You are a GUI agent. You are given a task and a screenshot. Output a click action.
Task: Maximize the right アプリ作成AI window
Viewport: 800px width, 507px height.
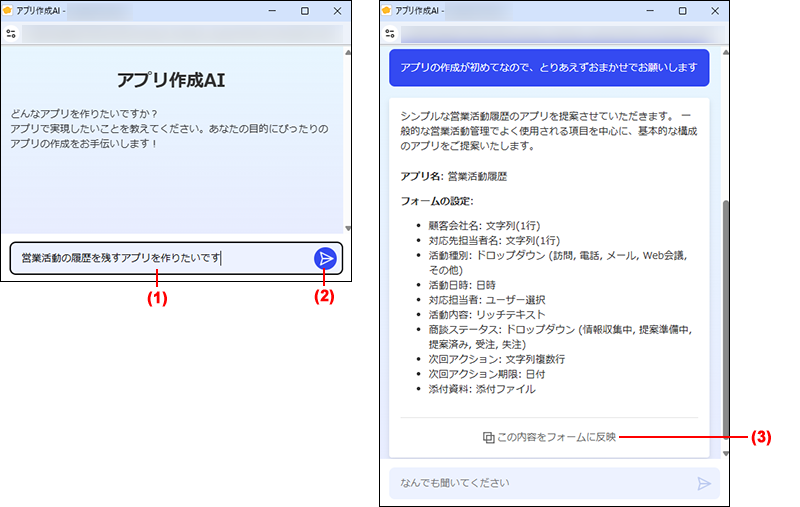pos(682,11)
